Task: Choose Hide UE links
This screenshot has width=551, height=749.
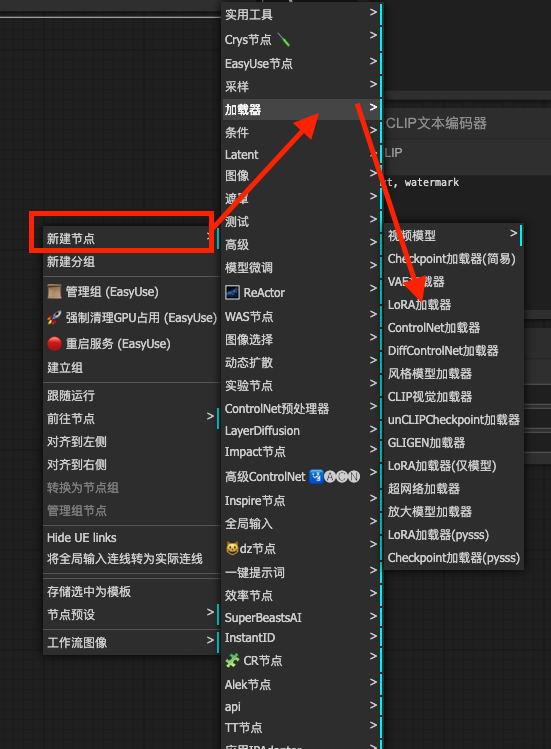Action: [x=131, y=537]
